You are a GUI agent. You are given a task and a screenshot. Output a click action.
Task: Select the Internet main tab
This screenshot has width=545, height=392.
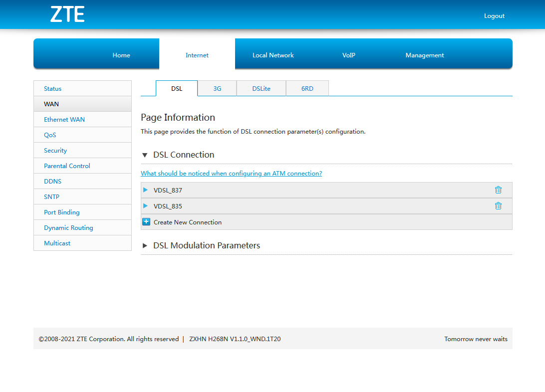[x=197, y=55]
